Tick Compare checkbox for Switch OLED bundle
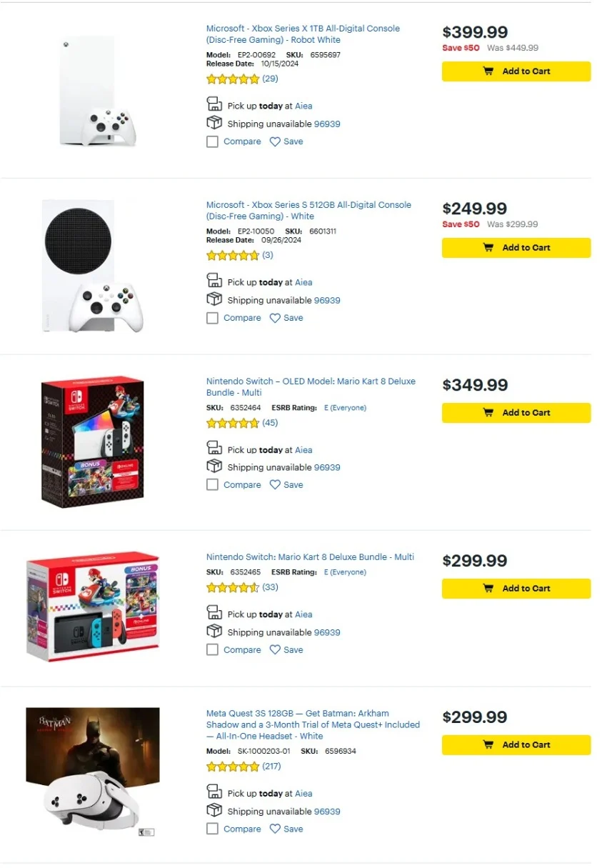Screen dimensions: 607x868 [x=212, y=485]
